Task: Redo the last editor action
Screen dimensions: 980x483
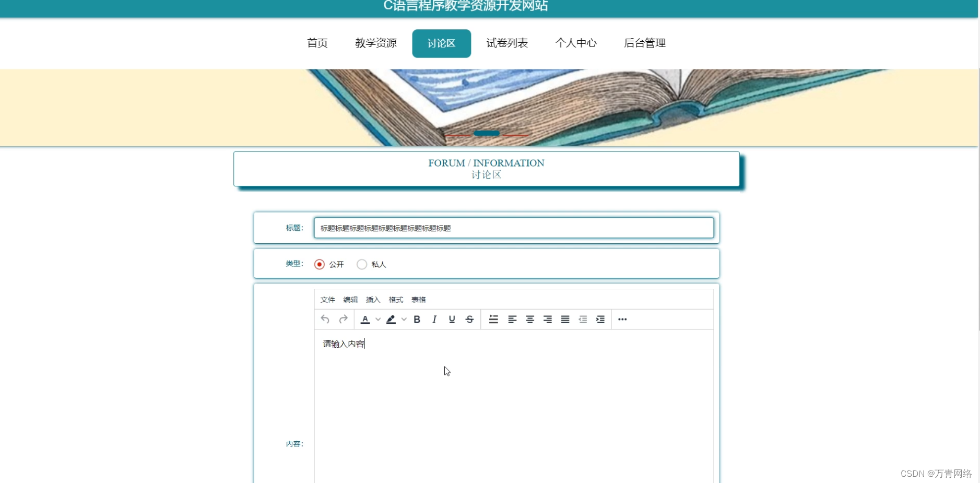Action: coord(343,319)
